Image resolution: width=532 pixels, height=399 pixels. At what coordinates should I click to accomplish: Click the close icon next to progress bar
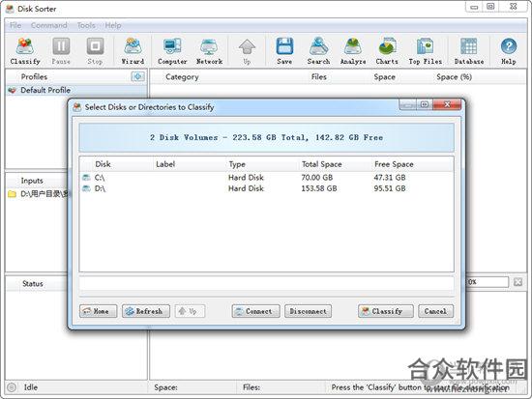click(x=517, y=282)
